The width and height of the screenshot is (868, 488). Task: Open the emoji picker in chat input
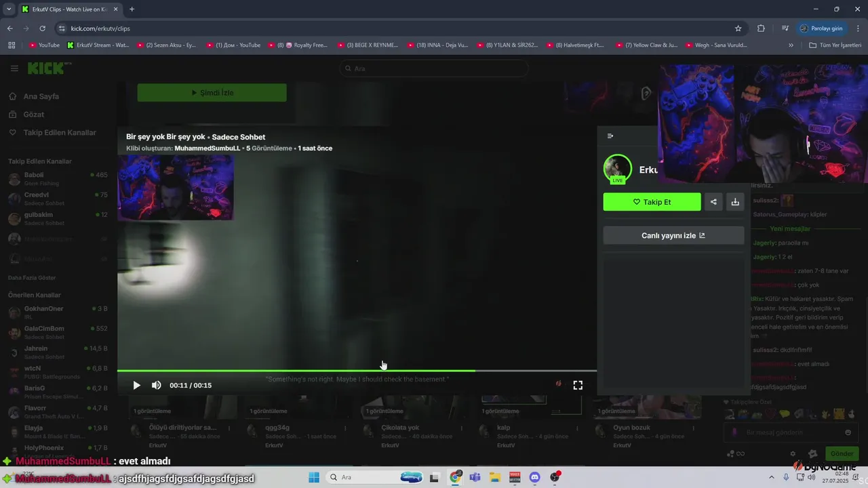848,432
